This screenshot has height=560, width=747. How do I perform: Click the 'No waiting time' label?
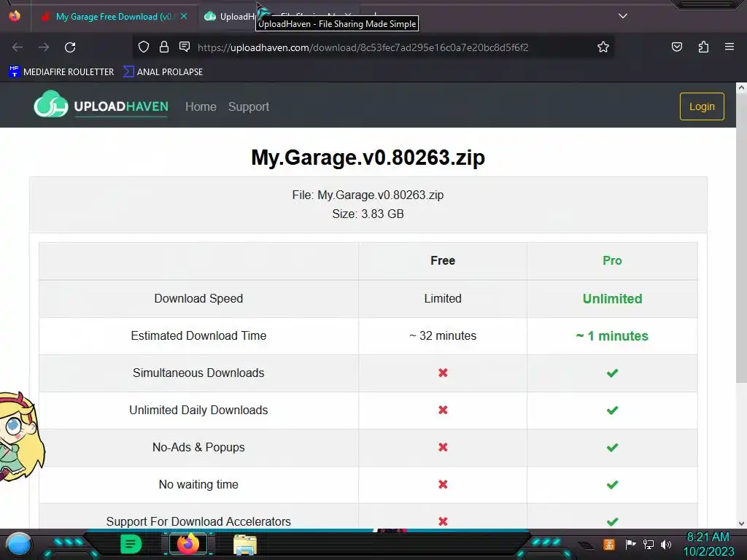(198, 484)
